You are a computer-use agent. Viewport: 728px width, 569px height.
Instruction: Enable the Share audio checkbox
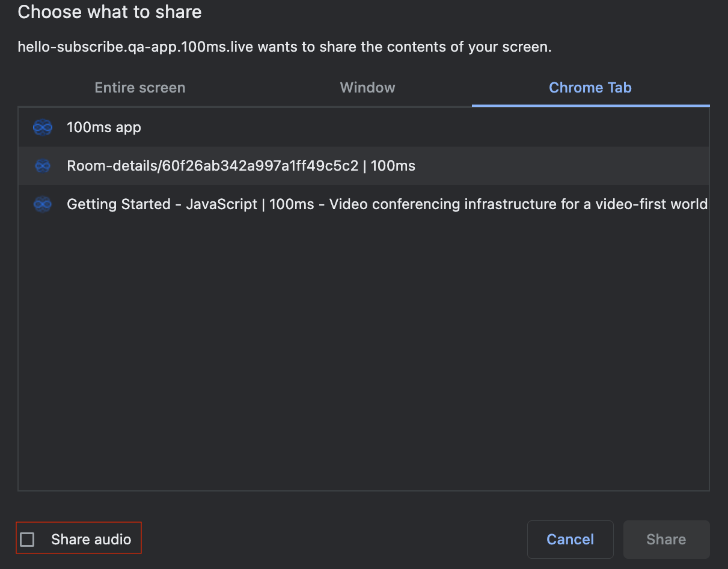[28, 539]
